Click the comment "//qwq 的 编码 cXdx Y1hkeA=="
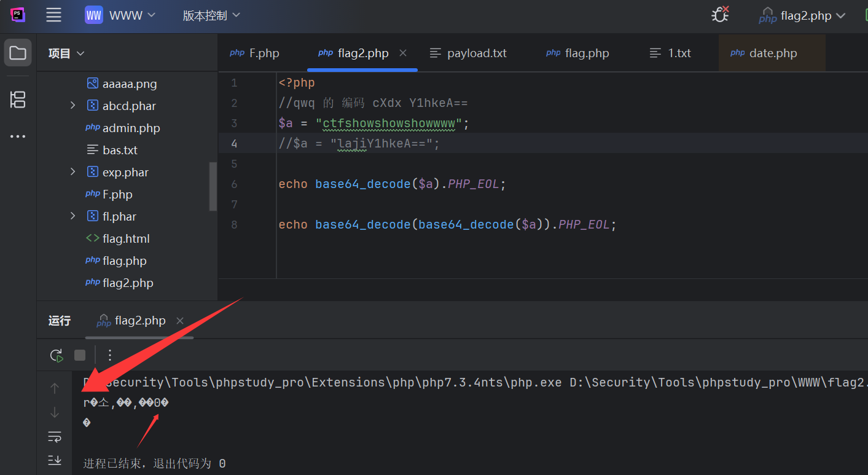 tap(373, 103)
